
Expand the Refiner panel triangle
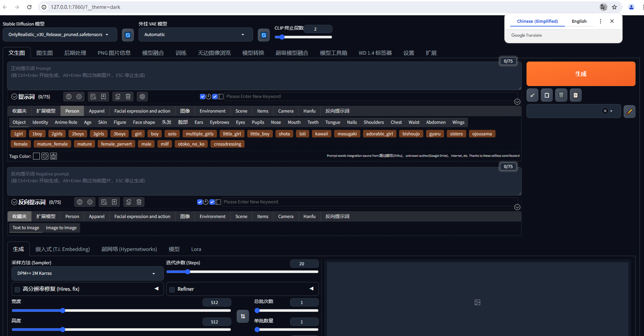311,289
